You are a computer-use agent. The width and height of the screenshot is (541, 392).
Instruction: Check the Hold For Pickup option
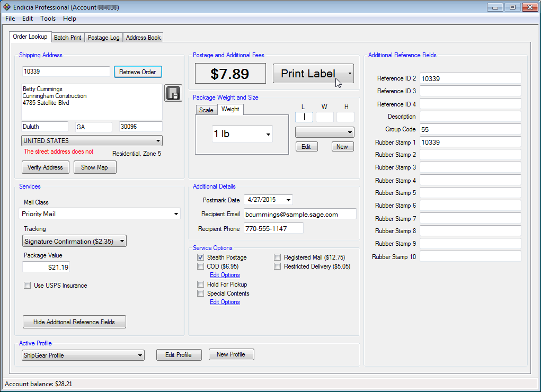point(200,284)
